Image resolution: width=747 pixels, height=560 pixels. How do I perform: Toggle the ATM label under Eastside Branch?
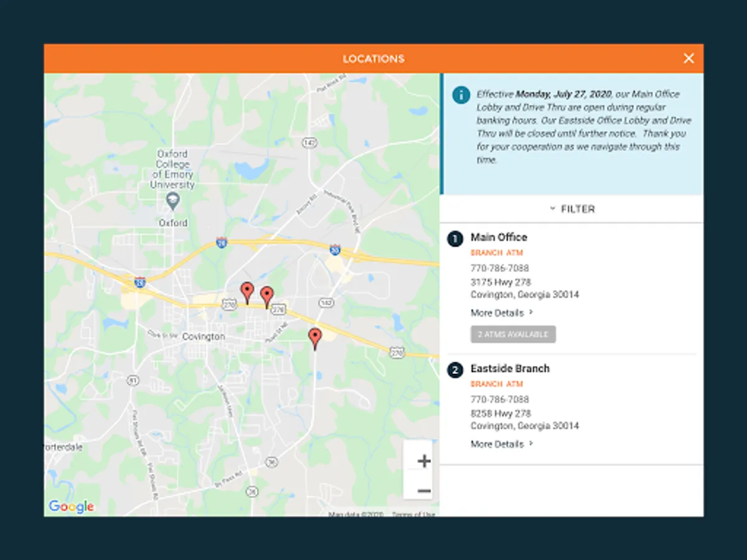pos(514,384)
